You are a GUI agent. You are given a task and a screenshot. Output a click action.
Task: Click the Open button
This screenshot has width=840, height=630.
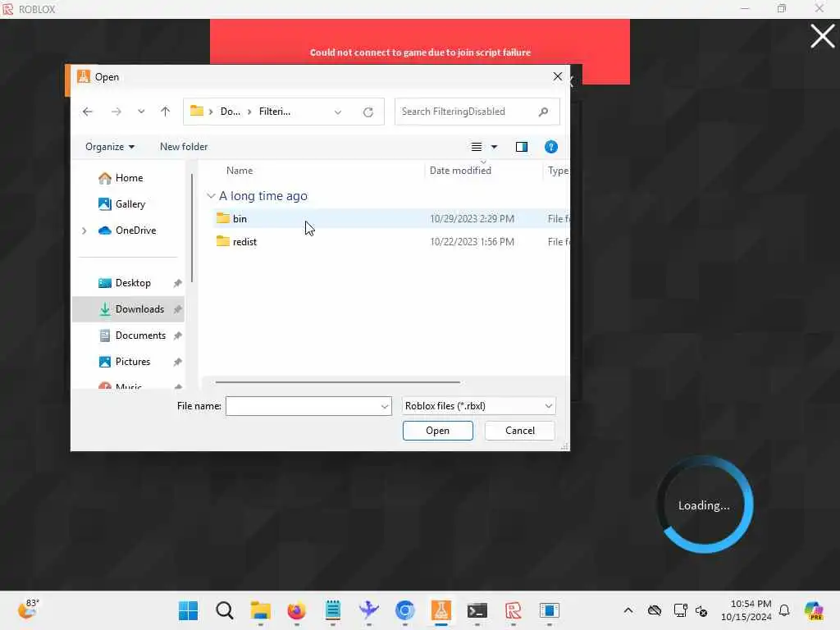pos(438,431)
